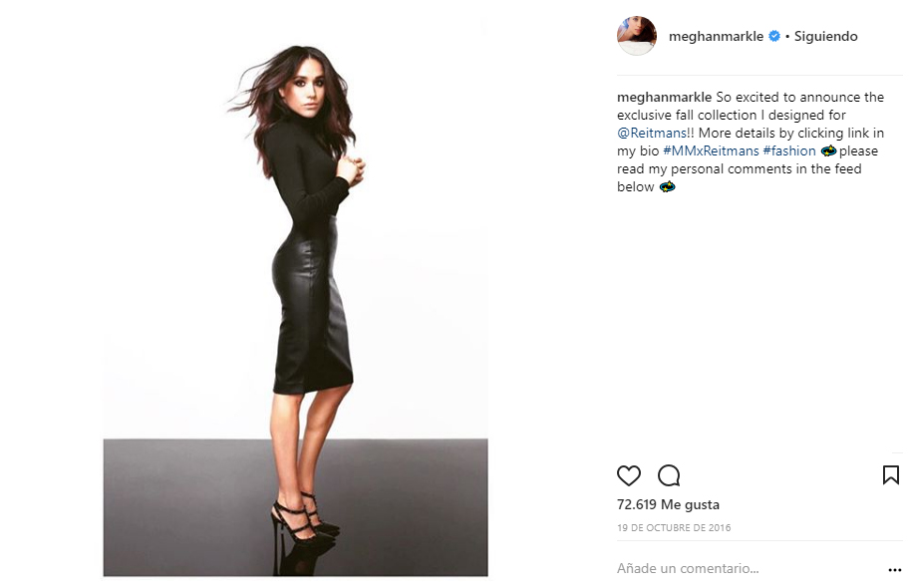
Task: Click the emoji after the #fashion hashtag
Action: click(x=828, y=150)
